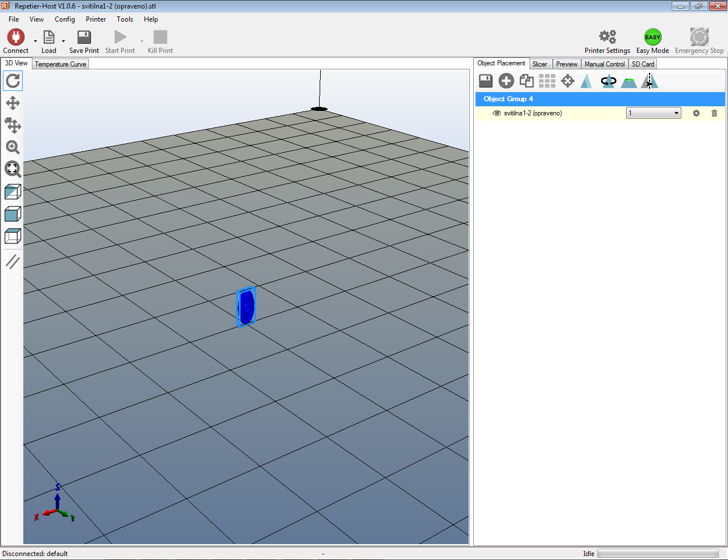Select the Move Object tool with truck

point(13,125)
